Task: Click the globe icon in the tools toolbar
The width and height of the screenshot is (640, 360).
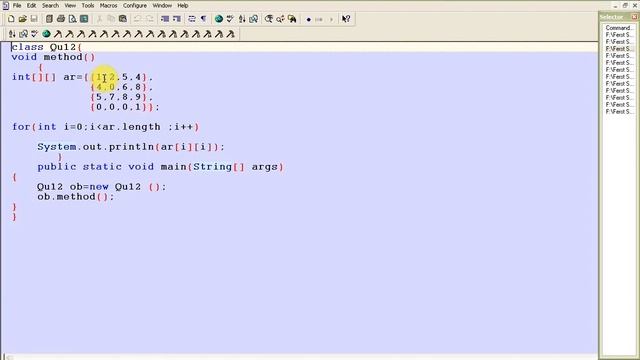Action: [46, 34]
